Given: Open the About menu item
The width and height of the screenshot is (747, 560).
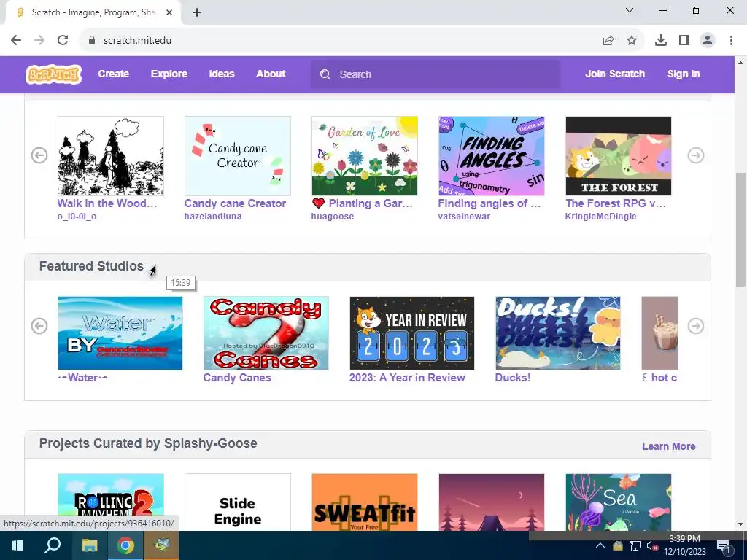Looking at the screenshot, I should point(271,74).
